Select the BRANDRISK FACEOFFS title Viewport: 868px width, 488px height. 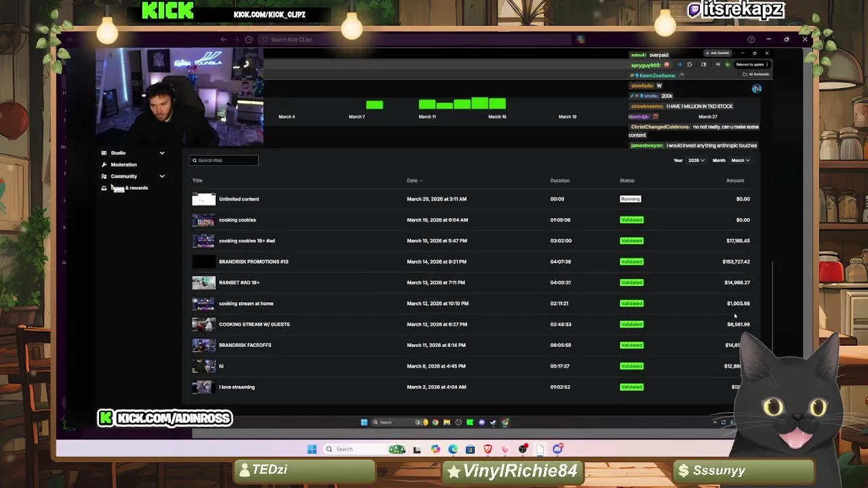tap(245, 345)
